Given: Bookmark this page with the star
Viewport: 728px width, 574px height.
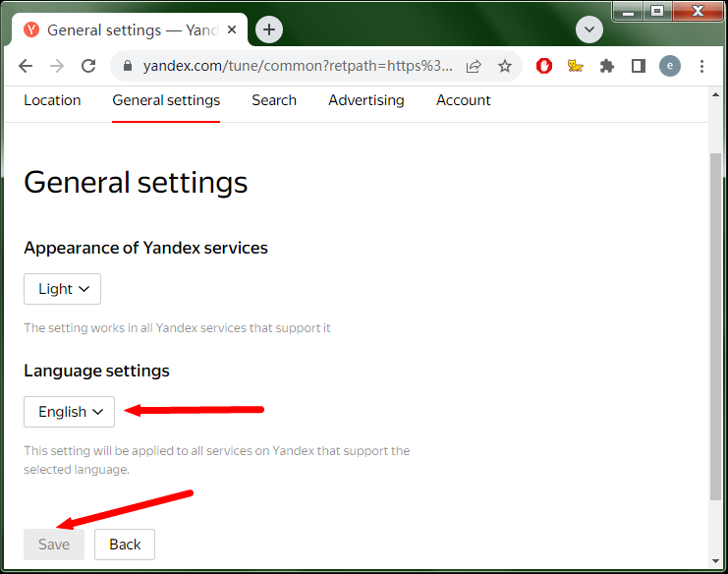Looking at the screenshot, I should pos(505,66).
